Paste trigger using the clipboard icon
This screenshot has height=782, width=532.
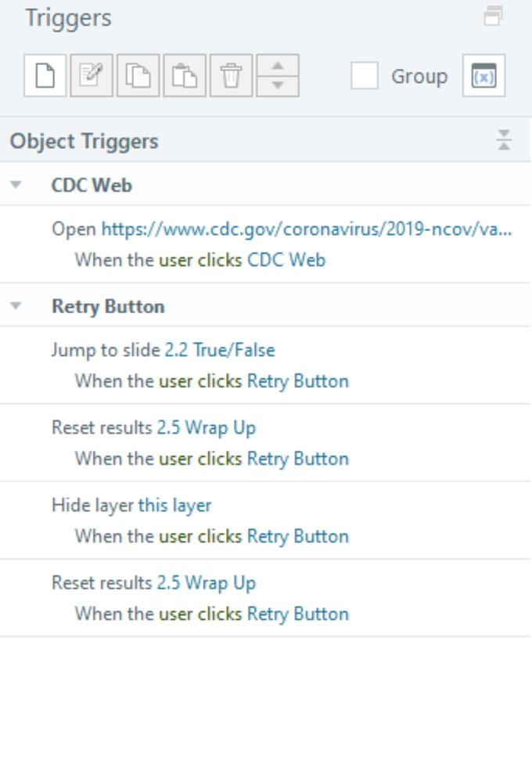point(184,76)
